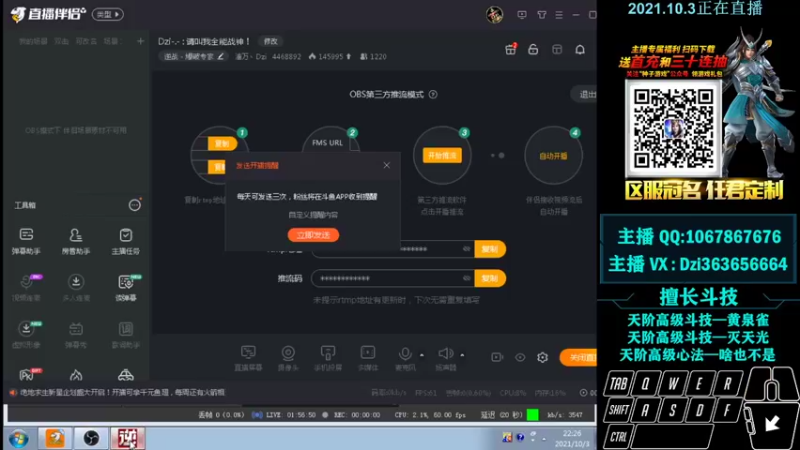The height and width of the screenshot is (450, 800).
Task: Open the red game icon in taskbar
Action: click(x=128, y=438)
